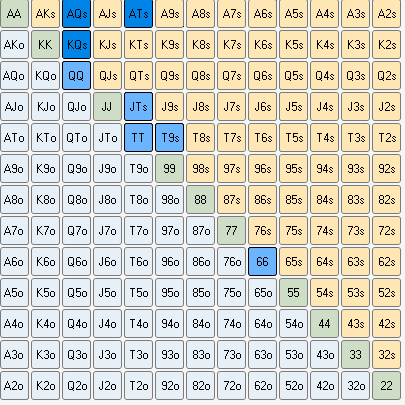Select the KQo offsuit cell
The height and width of the screenshot is (405, 405).
click(x=45, y=76)
